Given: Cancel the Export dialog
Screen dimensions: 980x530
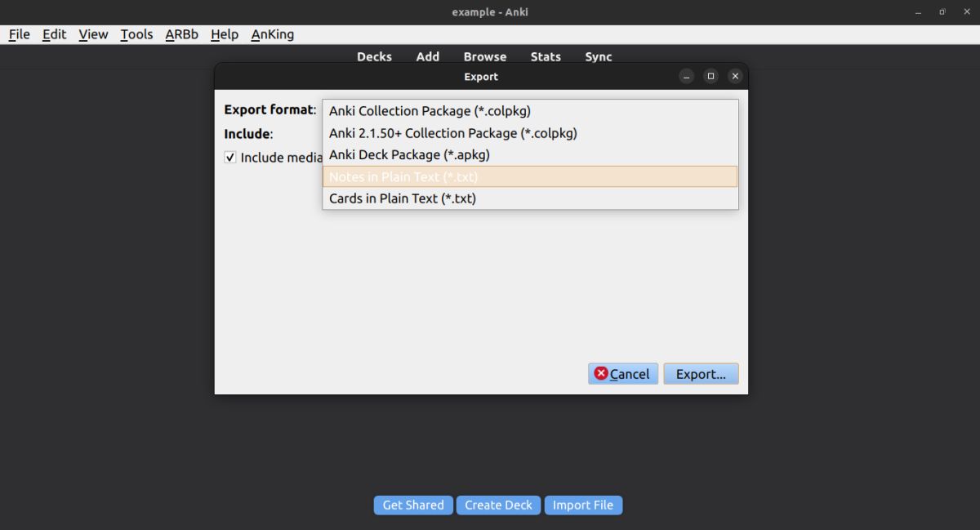Looking at the screenshot, I should (x=623, y=374).
